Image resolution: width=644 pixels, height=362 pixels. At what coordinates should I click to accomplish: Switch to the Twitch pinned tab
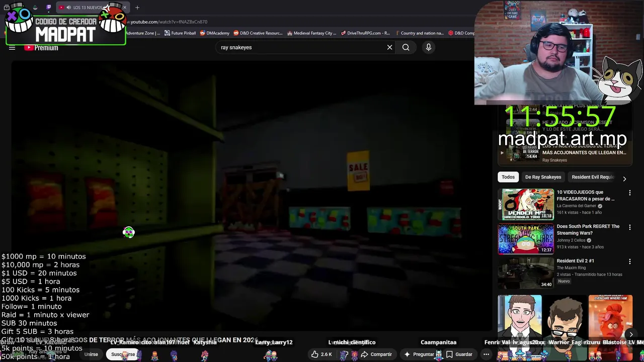(48, 8)
